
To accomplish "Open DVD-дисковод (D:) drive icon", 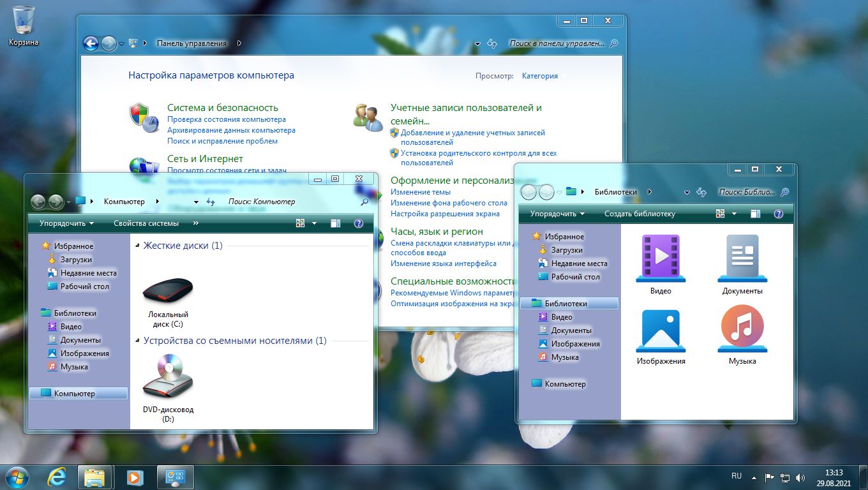I will coord(168,376).
